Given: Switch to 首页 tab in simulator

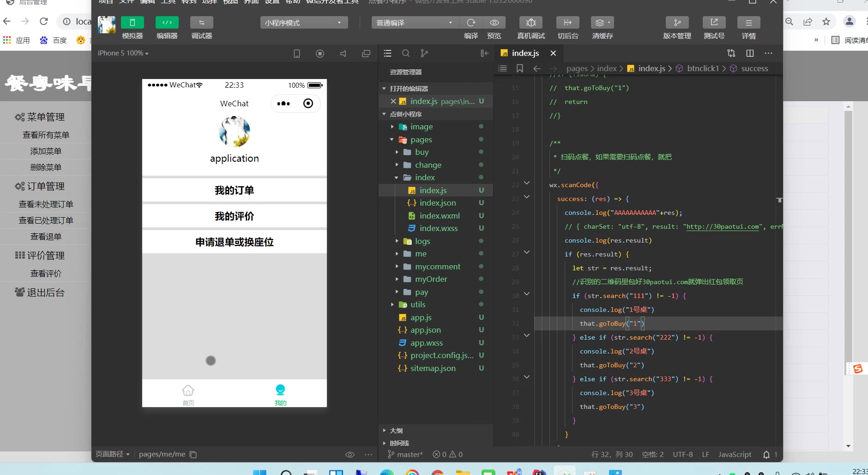Looking at the screenshot, I should pyautogui.click(x=188, y=394).
